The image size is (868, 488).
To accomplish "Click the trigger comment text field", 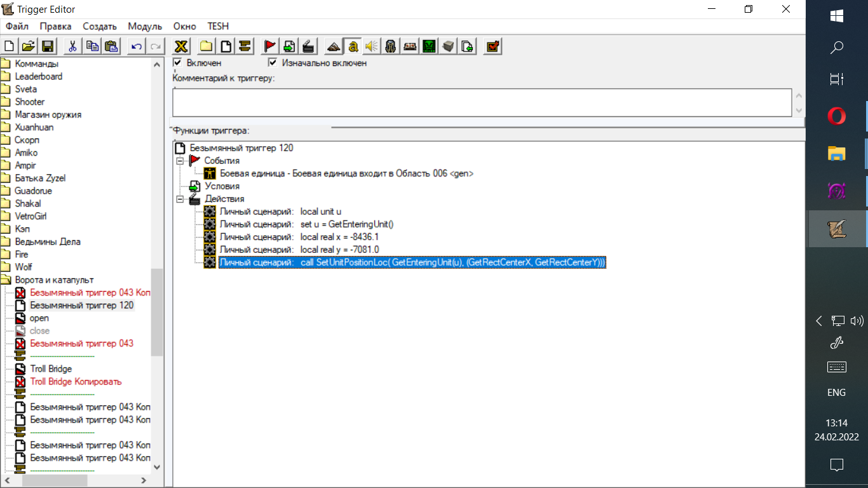I will [x=482, y=102].
